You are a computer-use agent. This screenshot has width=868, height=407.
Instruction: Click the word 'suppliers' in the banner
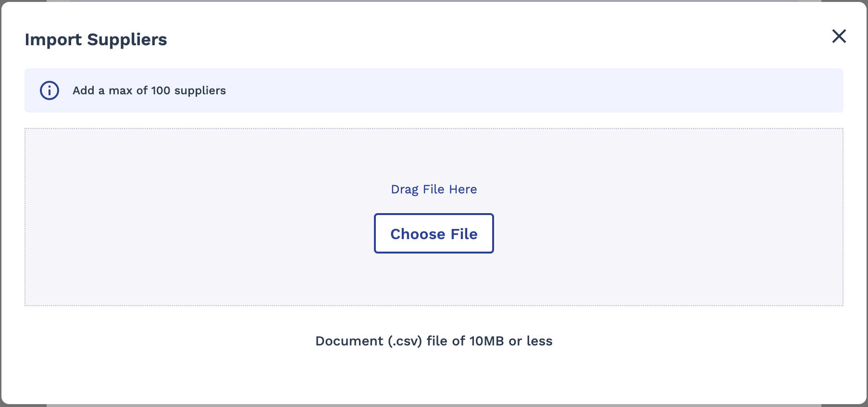[x=200, y=91]
